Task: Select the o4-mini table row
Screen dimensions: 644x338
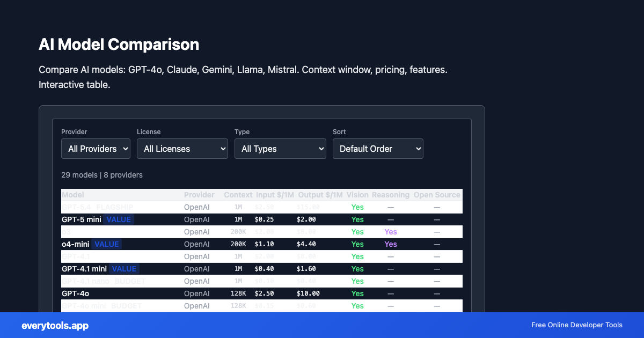Action: point(215,244)
